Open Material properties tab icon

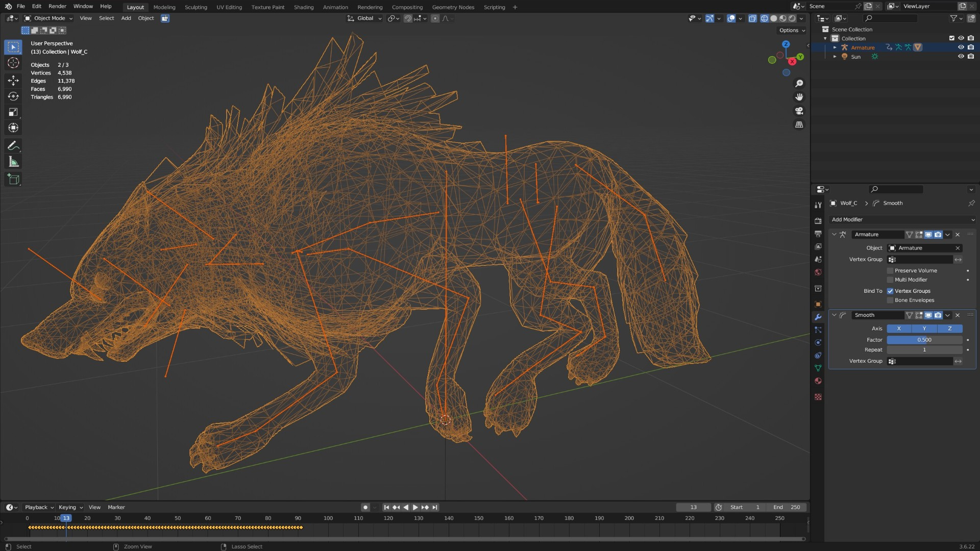click(818, 381)
